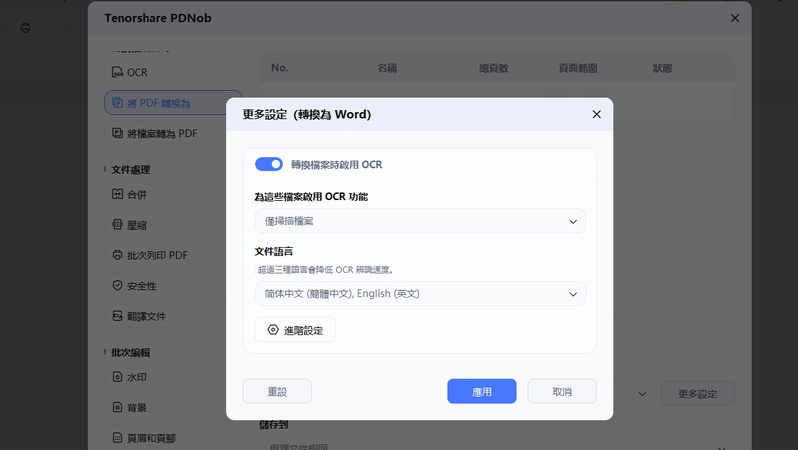Click the 批次列印 PDF printer icon

[117, 255]
